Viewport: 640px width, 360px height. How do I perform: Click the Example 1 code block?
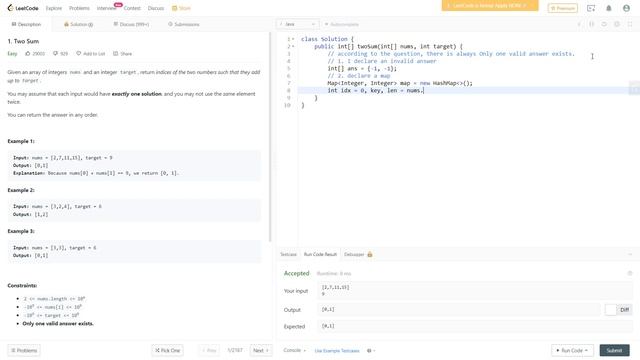[134, 165]
